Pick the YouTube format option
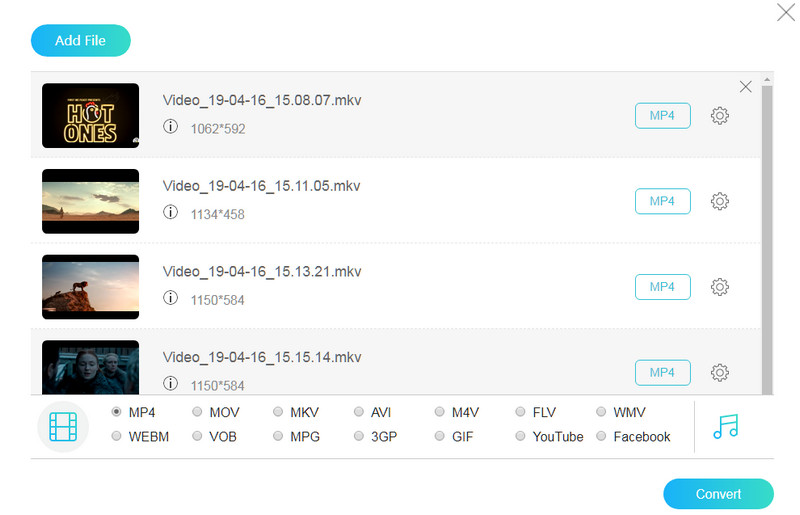This screenshot has height=515, width=800. click(521, 437)
